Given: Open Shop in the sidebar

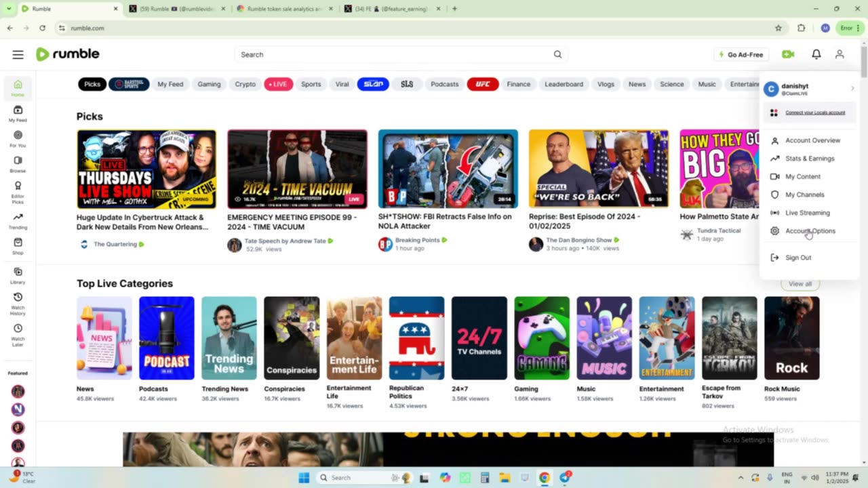Looking at the screenshot, I should click(18, 246).
